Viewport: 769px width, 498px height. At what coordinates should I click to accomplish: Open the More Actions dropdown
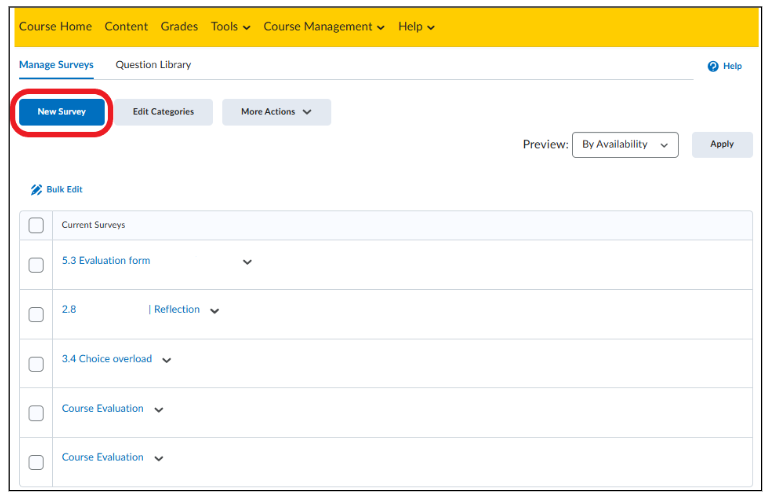point(277,112)
